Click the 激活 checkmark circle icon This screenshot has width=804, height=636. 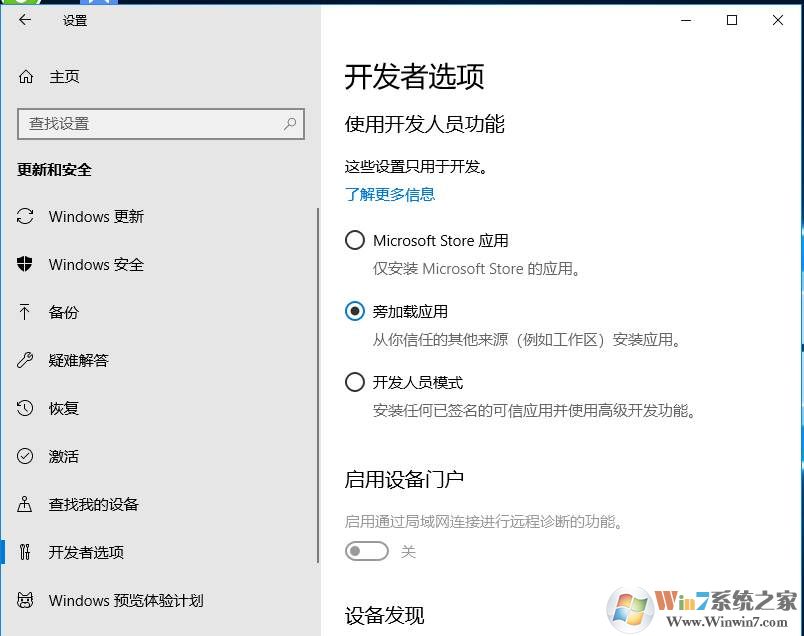coord(25,456)
